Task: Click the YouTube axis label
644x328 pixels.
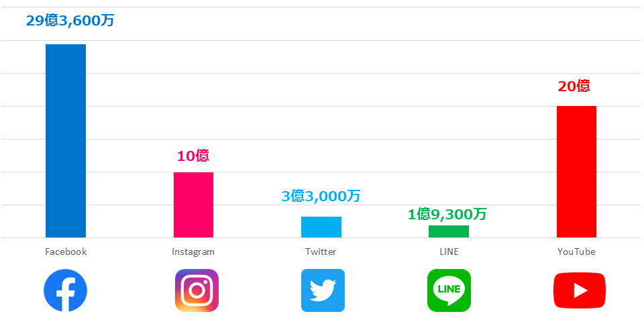Action: pos(576,252)
